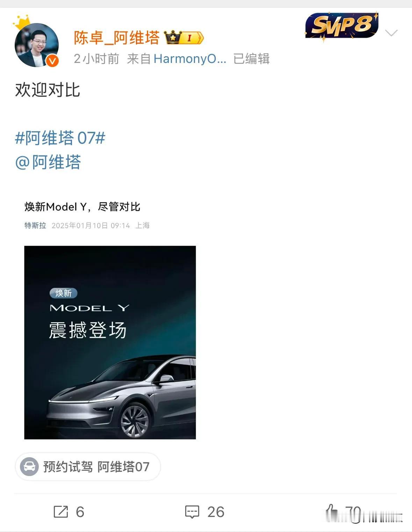
Task: Open the #阿维塔 07# hashtag
Action: pyautogui.click(x=60, y=138)
